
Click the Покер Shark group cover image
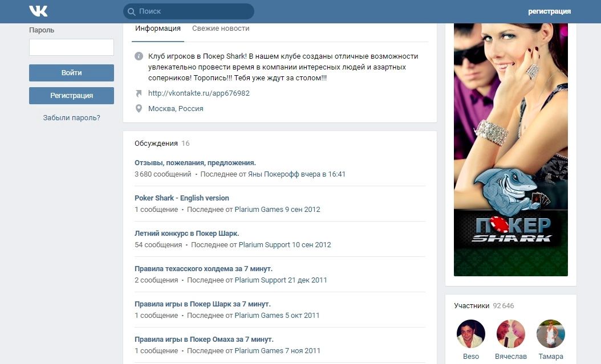click(510, 150)
